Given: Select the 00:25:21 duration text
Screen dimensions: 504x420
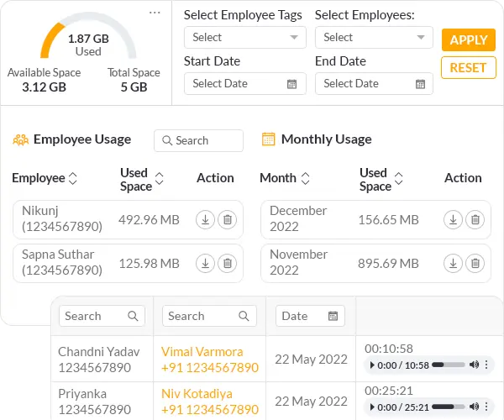Looking at the screenshot, I should click(x=389, y=391).
